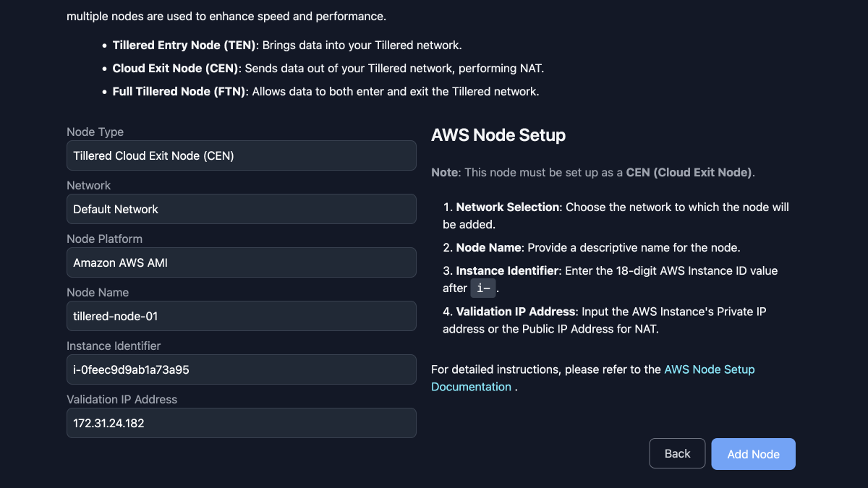Select the Default Network option field
The height and width of the screenshot is (488, 868).
click(242, 209)
